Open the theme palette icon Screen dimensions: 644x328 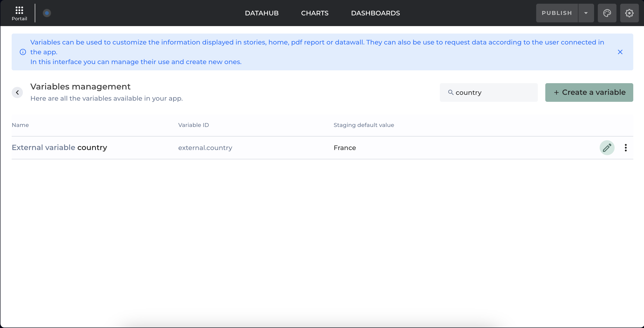pyautogui.click(x=607, y=13)
